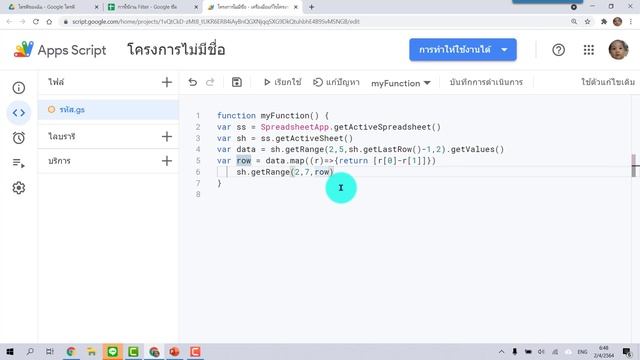
Task: Open the notification center icon
Action: coord(627,351)
